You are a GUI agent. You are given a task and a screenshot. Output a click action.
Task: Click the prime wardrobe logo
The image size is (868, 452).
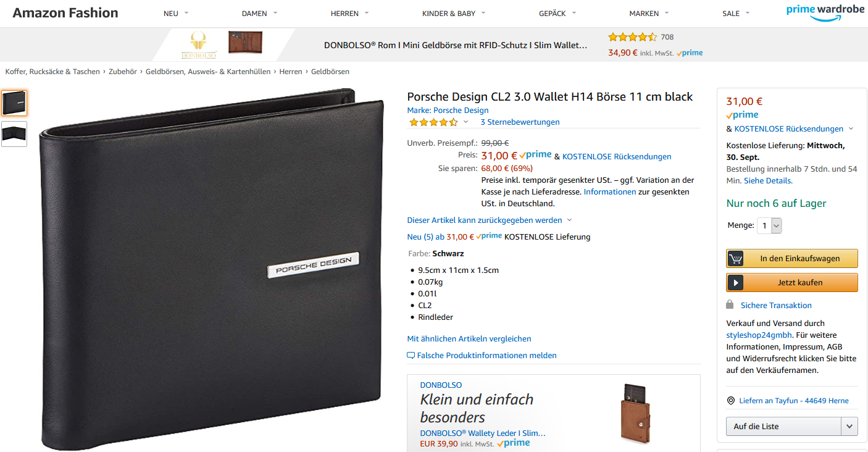825,12
